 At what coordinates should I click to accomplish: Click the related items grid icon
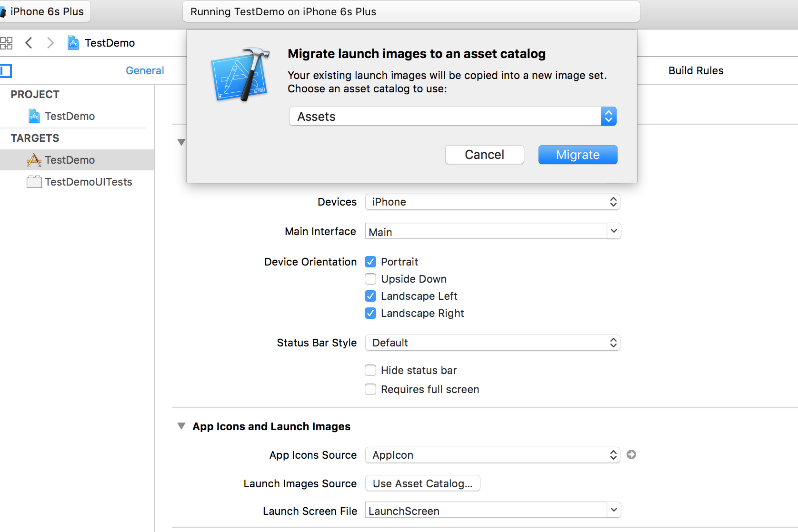click(6, 43)
